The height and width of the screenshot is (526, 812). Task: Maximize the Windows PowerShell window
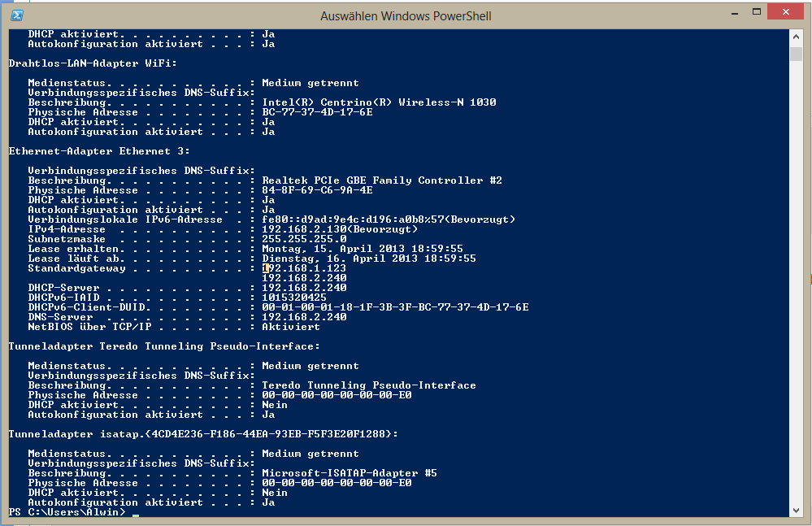tap(757, 12)
